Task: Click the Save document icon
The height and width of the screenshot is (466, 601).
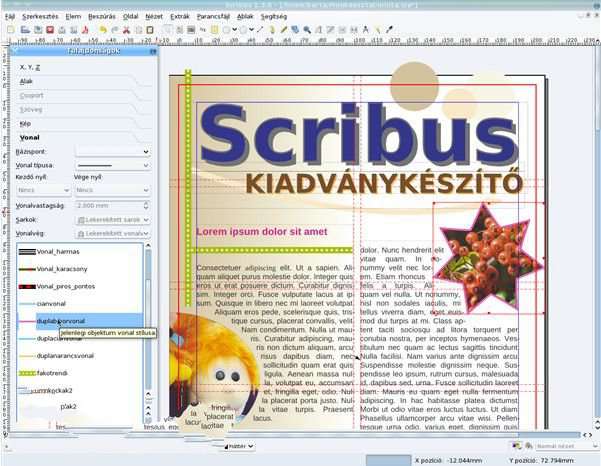Action: click(x=38, y=30)
